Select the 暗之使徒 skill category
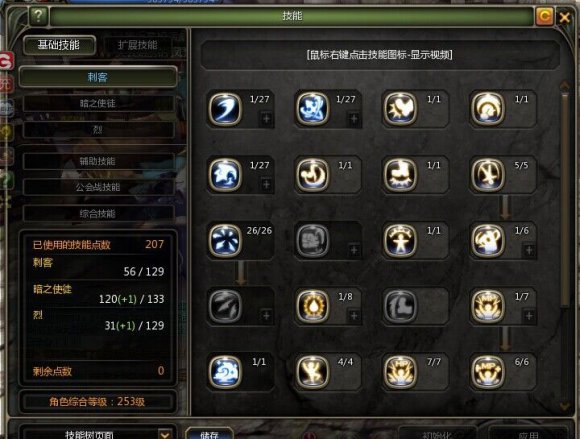This screenshot has height=439, width=580. (x=98, y=103)
